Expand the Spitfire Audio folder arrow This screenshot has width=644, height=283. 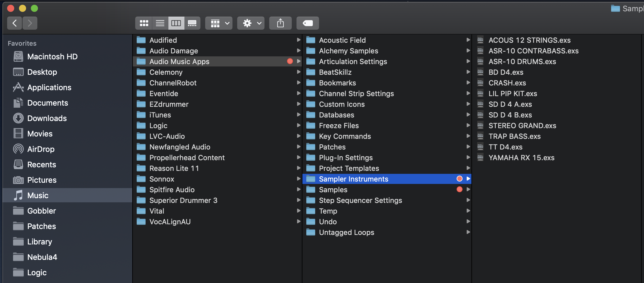tap(299, 190)
